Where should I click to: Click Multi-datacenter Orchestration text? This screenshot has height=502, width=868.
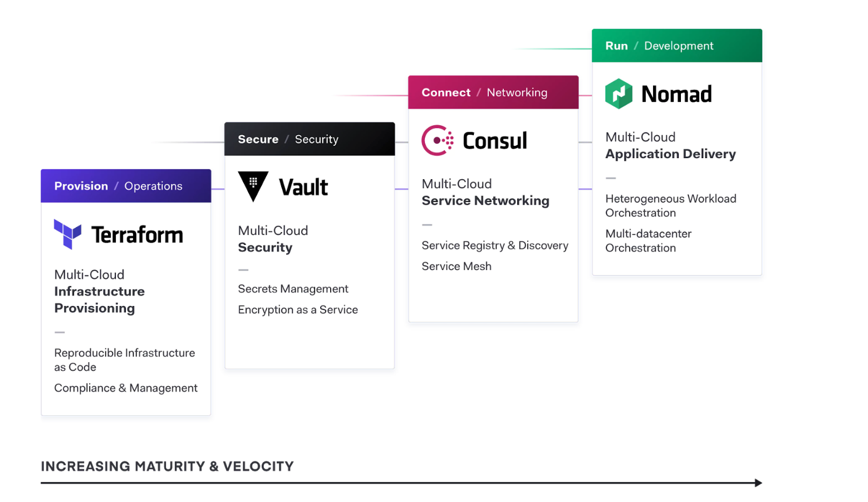click(x=648, y=241)
